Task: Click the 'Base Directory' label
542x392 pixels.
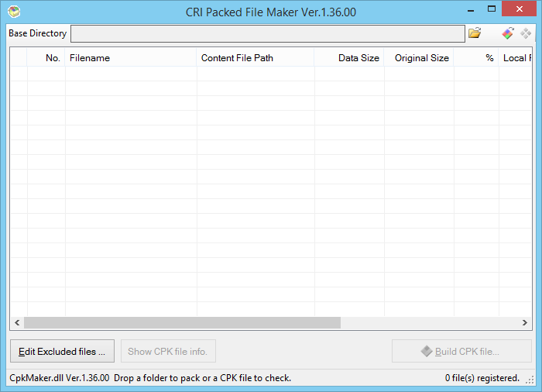Action: pos(38,33)
